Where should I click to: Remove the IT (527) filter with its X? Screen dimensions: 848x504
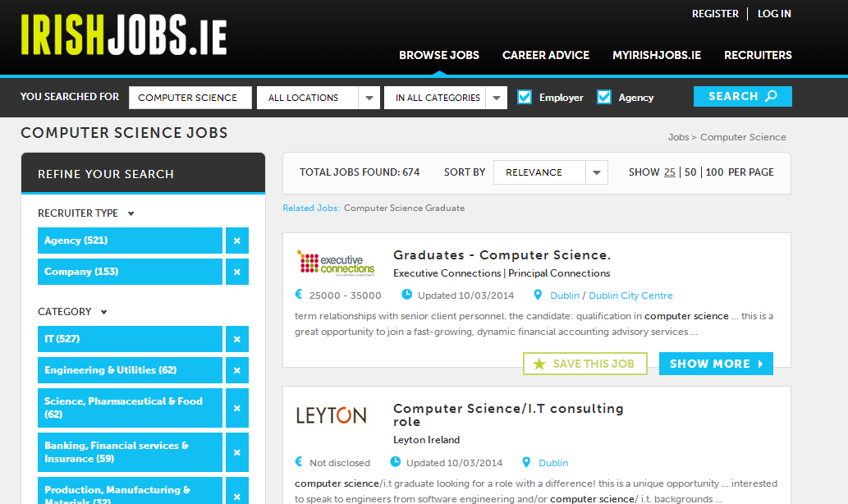coord(237,339)
